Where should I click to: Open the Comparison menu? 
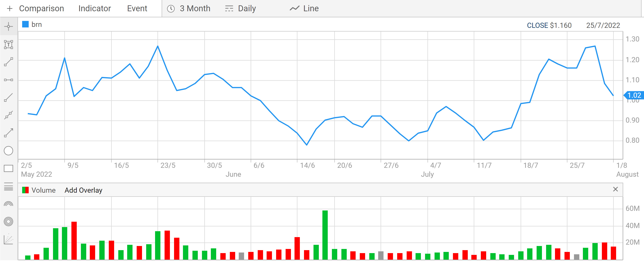click(42, 8)
